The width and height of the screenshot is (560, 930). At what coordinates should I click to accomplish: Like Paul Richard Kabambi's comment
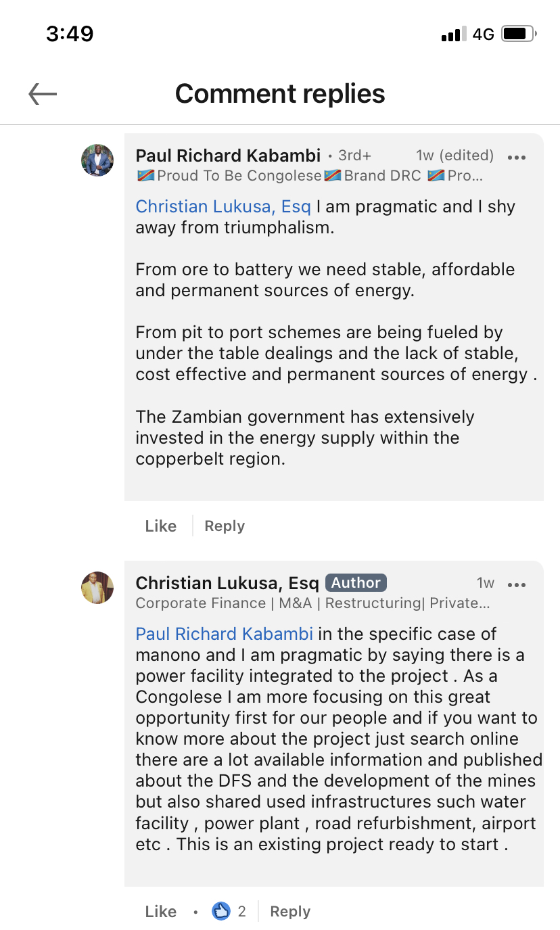(x=161, y=526)
